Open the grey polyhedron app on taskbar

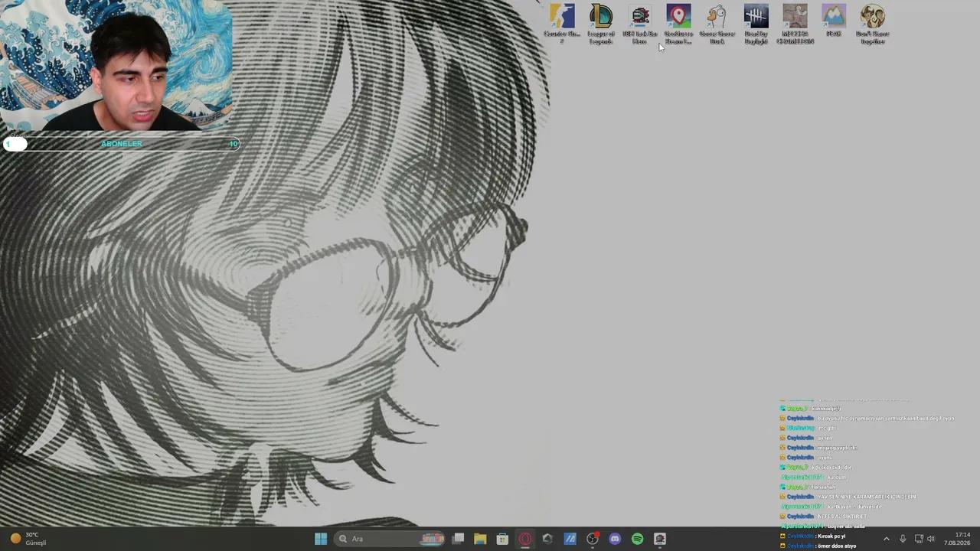[547, 539]
